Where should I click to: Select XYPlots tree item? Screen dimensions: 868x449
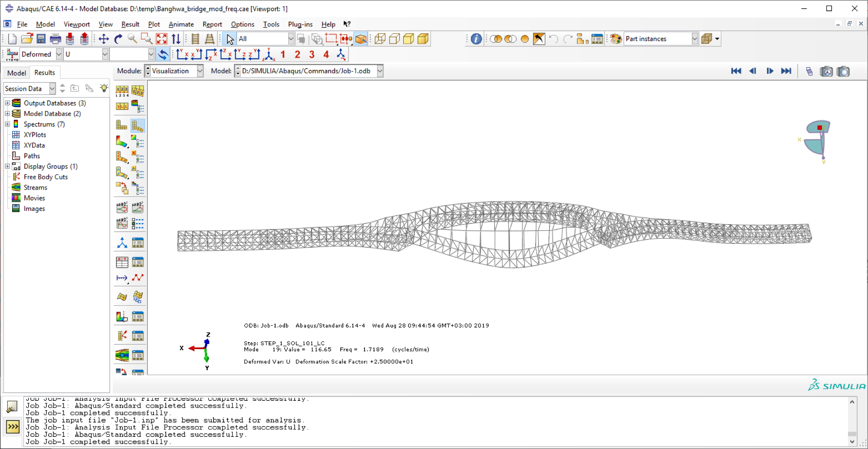click(35, 135)
